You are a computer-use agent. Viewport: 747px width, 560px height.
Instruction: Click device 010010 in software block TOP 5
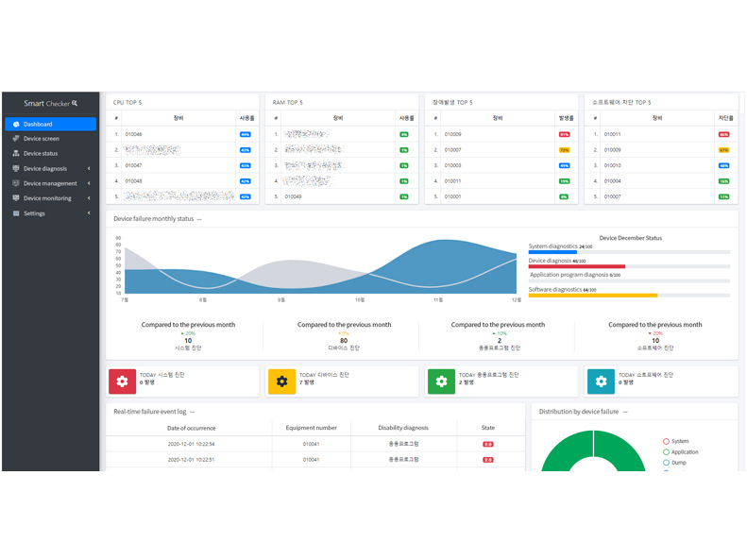click(613, 165)
